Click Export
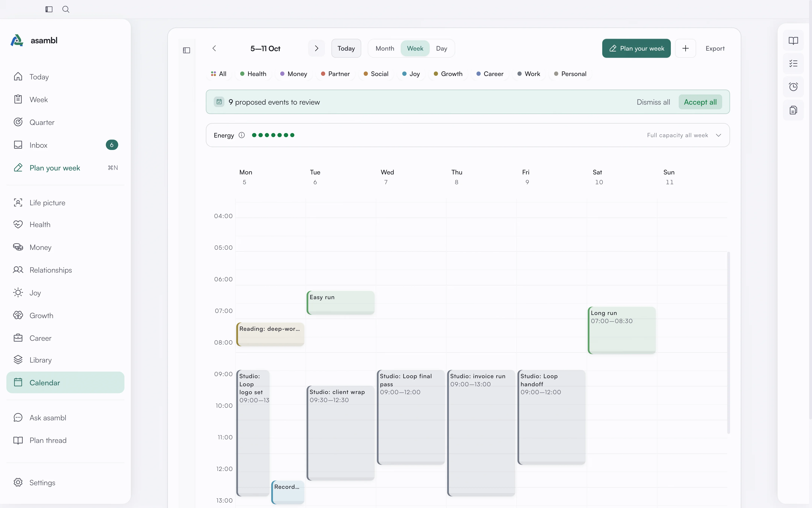The image size is (812, 508). click(x=715, y=48)
